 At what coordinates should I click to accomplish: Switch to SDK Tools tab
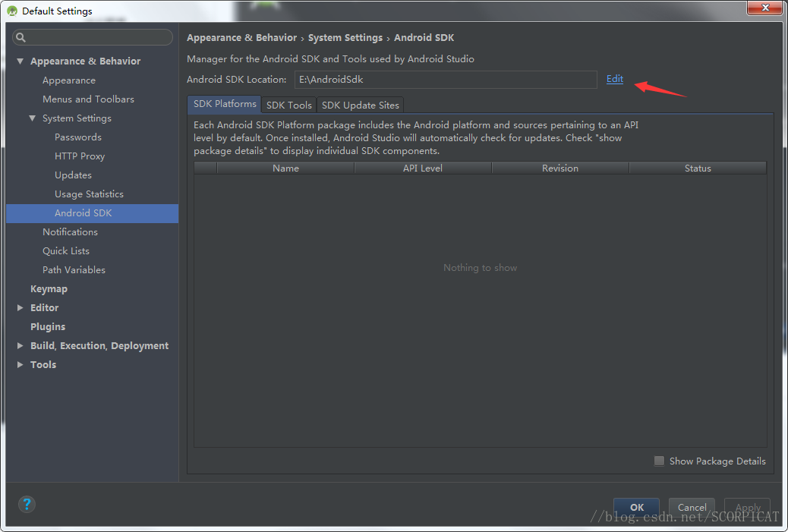[x=289, y=105]
